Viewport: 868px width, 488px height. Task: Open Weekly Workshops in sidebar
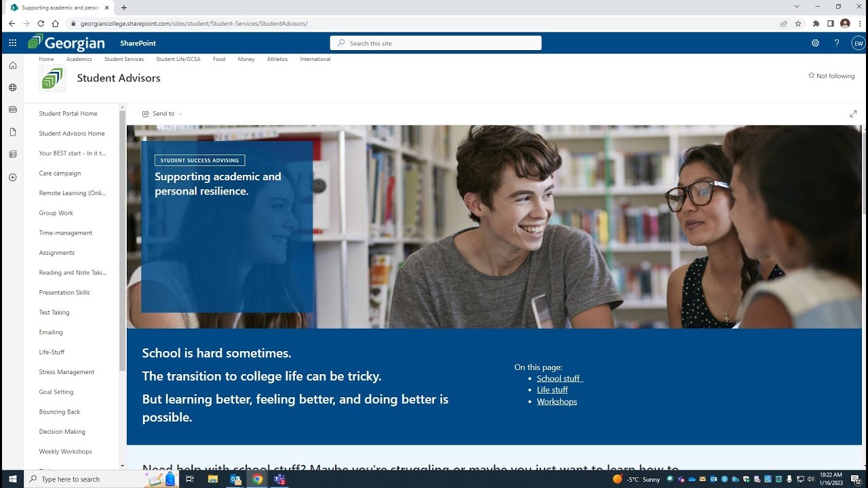point(66,451)
